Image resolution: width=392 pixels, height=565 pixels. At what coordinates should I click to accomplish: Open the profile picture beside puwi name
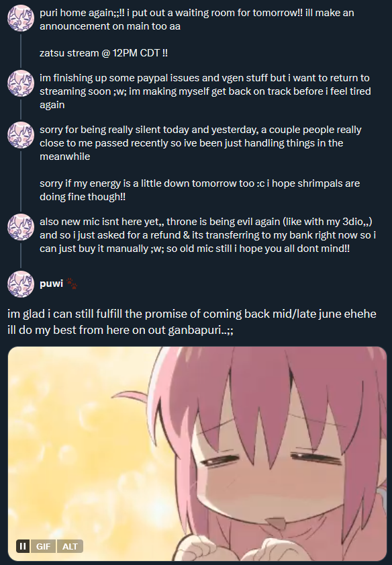point(21,284)
